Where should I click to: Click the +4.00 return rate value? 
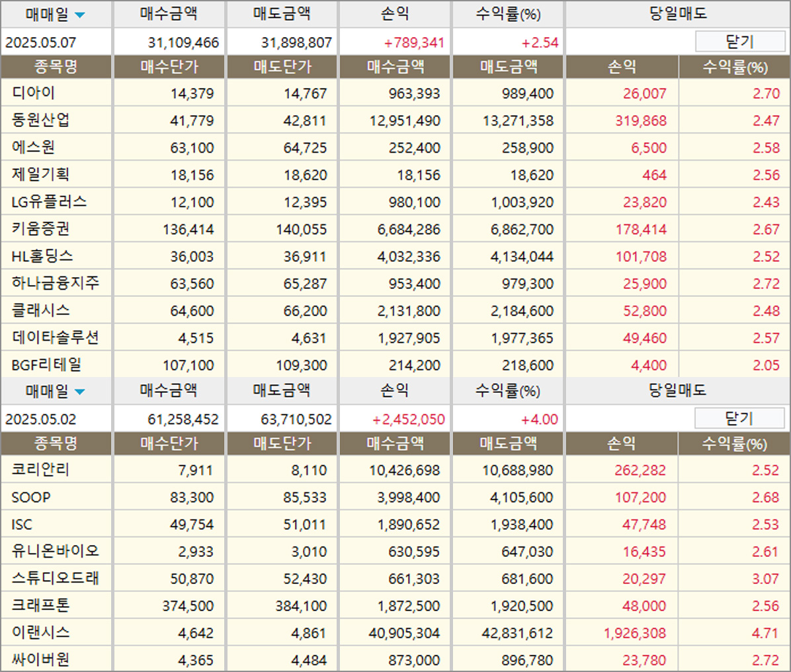click(539, 419)
